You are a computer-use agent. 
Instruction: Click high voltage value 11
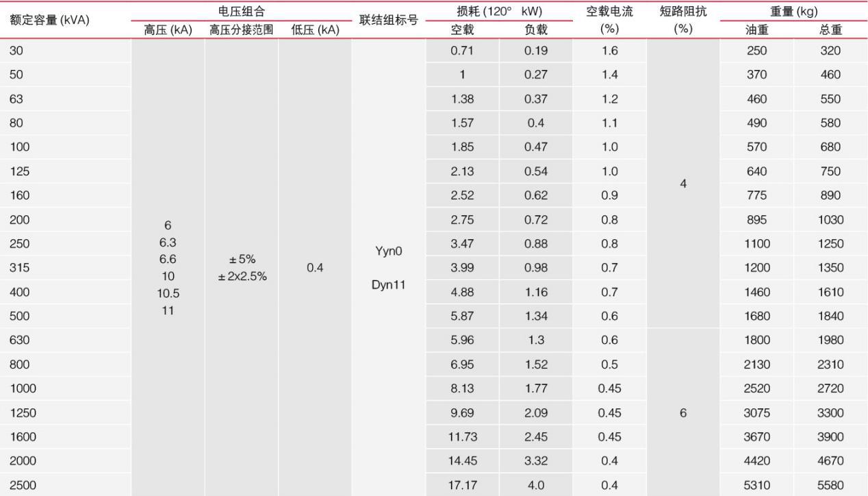168,310
